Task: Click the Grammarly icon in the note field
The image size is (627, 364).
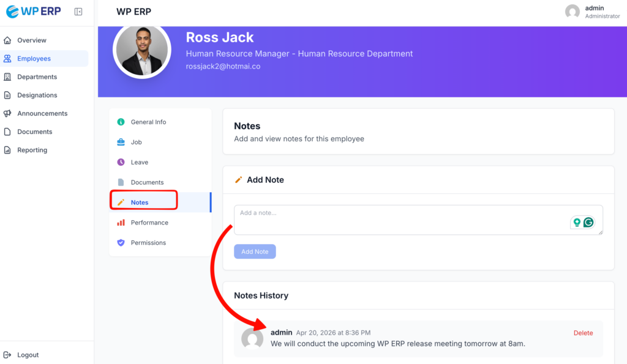Action: (588, 223)
